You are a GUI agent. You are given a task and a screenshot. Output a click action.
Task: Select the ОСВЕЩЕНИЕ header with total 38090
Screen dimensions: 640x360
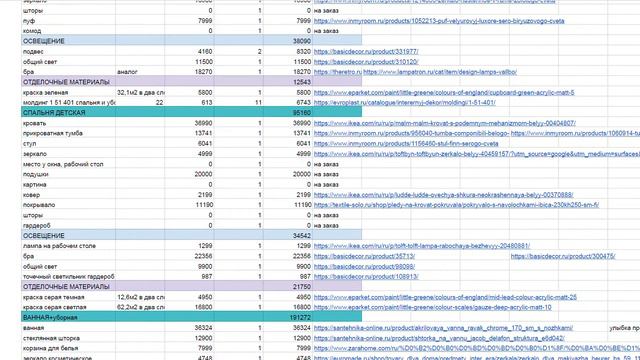coord(68,41)
